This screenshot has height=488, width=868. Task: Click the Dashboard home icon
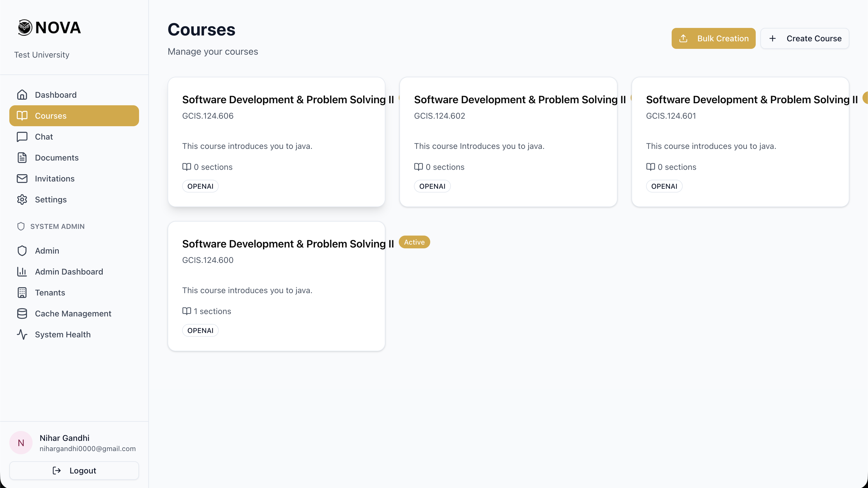[x=22, y=95]
